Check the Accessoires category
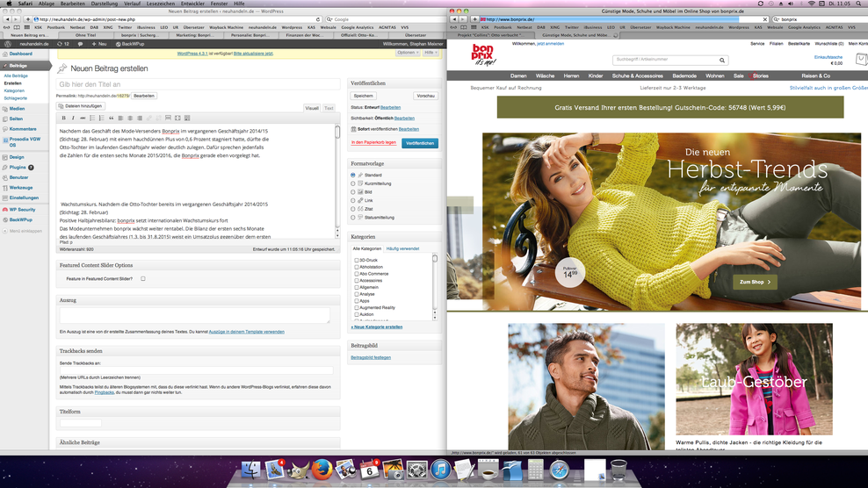 coord(357,281)
